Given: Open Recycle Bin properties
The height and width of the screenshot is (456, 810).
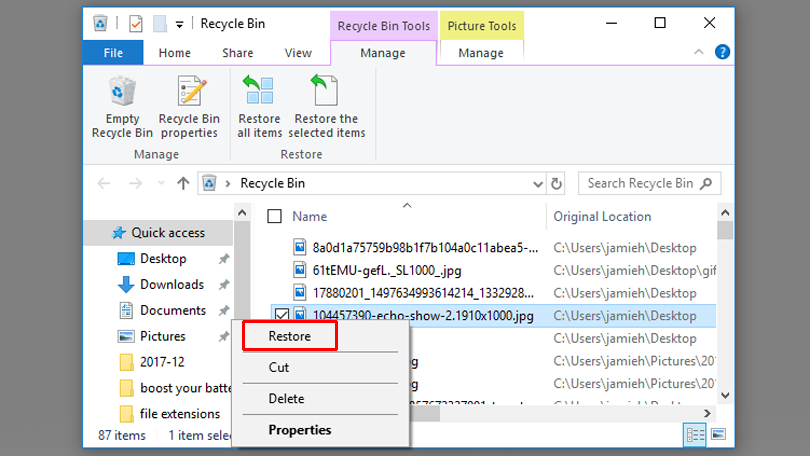Looking at the screenshot, I should click(189, 107).
